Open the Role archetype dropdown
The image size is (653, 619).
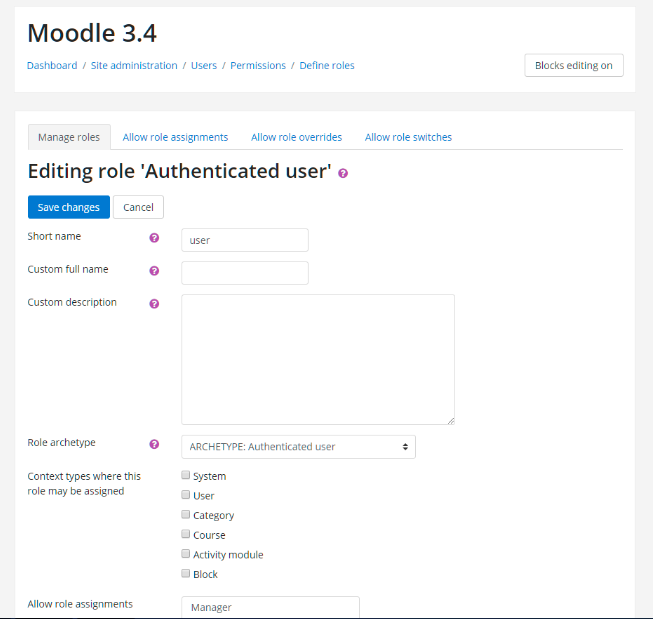coord(298,447)
